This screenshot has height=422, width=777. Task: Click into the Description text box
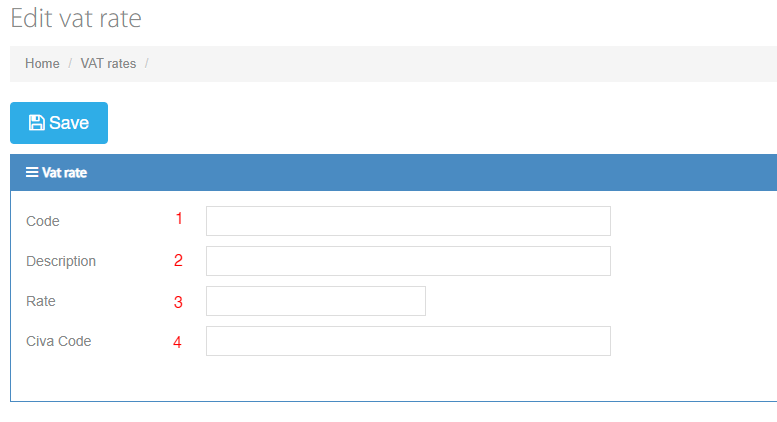408,261
